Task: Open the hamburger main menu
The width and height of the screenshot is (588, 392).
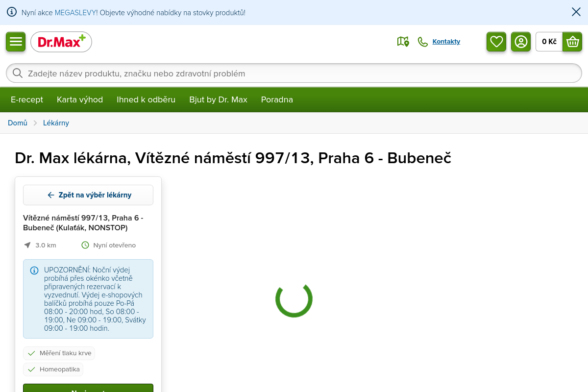Action: pyautogui.click(x=16, y=42)
